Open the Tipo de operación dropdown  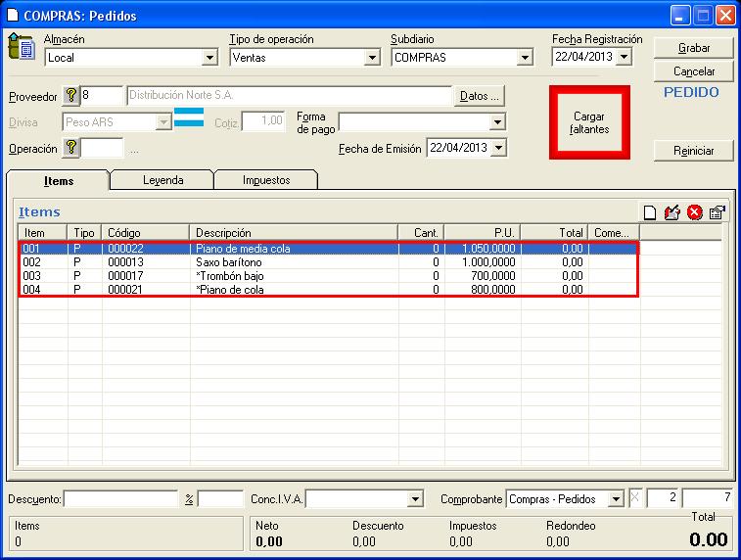tap(371, 58)
